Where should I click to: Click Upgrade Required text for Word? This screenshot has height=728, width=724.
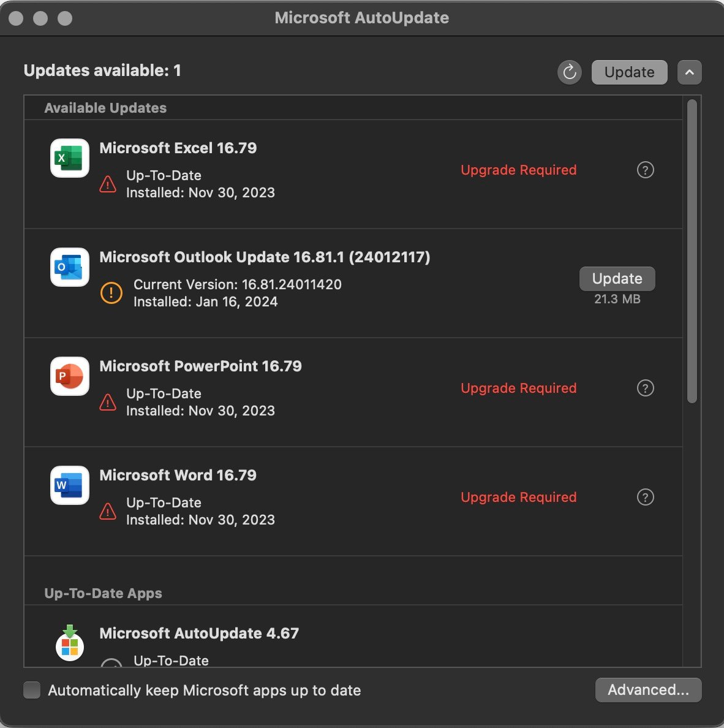coord(518,497)
